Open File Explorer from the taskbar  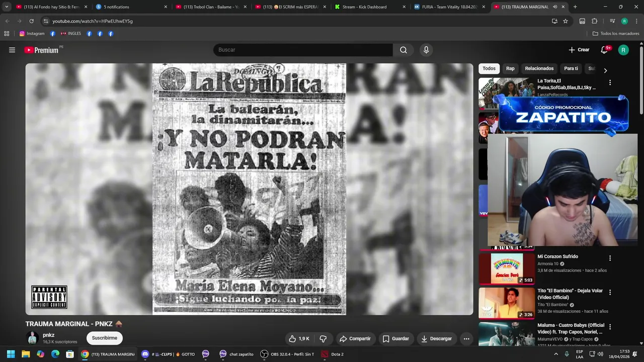pyautogui.click(x=26, y=354)
